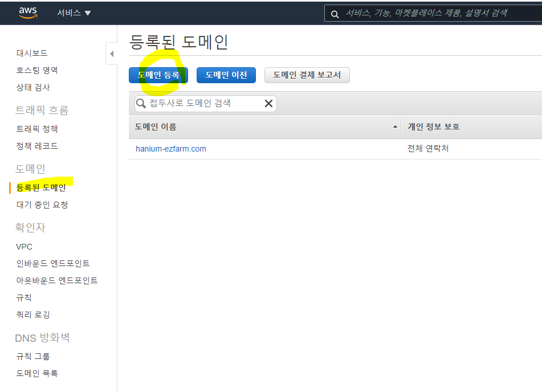Open 규칙 그룹 under DNS 방화벽
The image size is (542, 392).
click(x=33, y=357)
